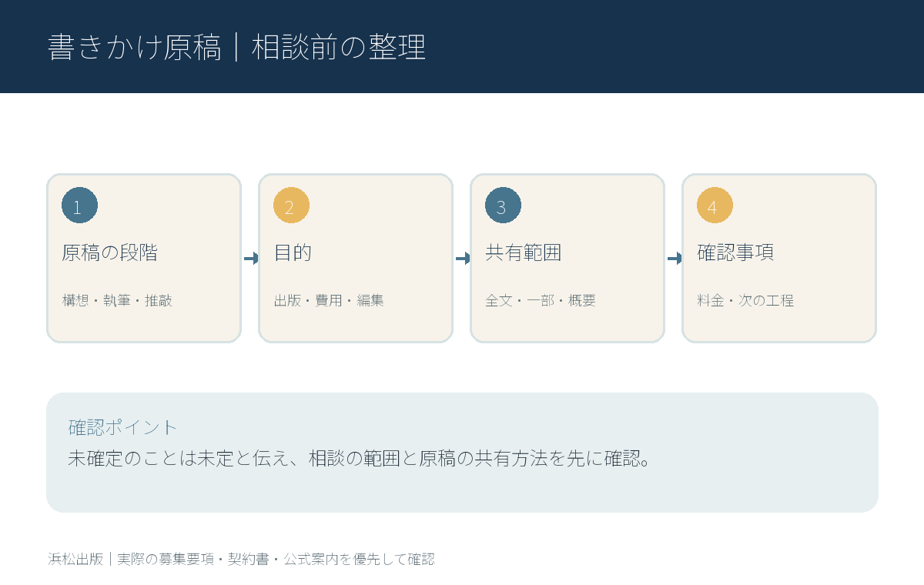This screenshot has height=585, width=924.
Task: Click the heading 確認事項
Action: pos(735,252)
